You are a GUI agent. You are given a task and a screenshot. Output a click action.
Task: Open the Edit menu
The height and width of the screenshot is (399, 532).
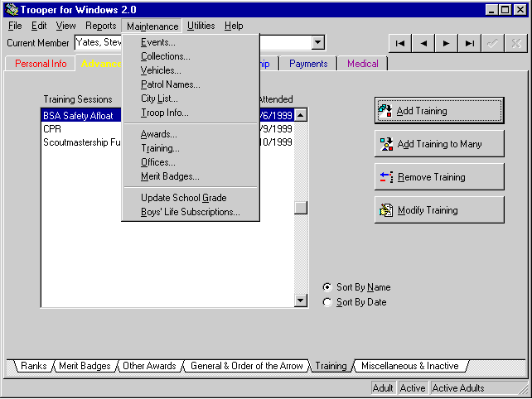(39, 26)
